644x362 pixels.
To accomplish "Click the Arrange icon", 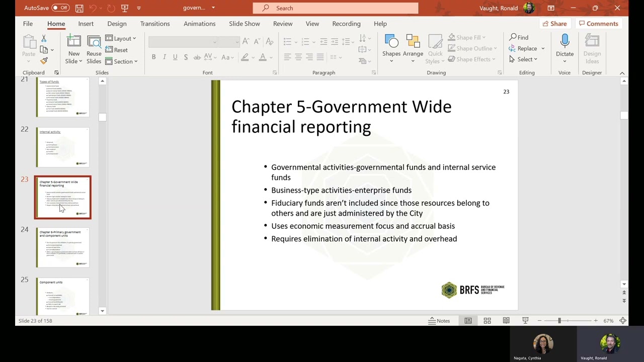I will [413, 42].
